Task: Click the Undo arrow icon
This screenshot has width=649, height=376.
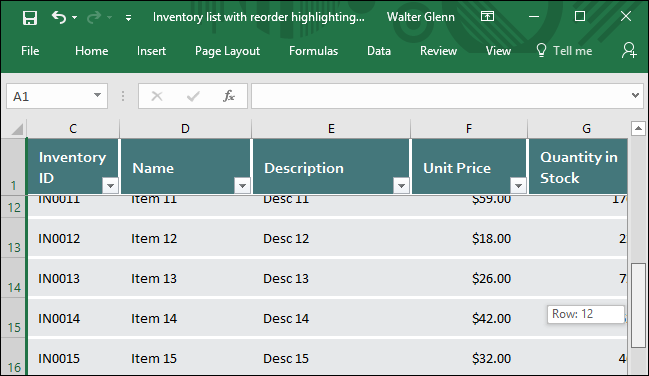Action: (x=59, y=17)
